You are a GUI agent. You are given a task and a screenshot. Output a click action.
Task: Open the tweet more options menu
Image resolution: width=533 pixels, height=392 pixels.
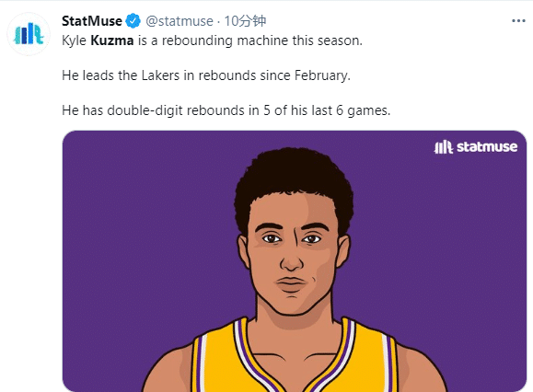tap(518, 21)
